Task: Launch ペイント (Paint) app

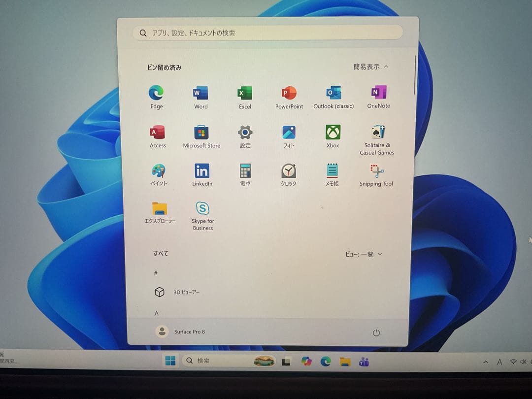Action: tap(159, 175)
